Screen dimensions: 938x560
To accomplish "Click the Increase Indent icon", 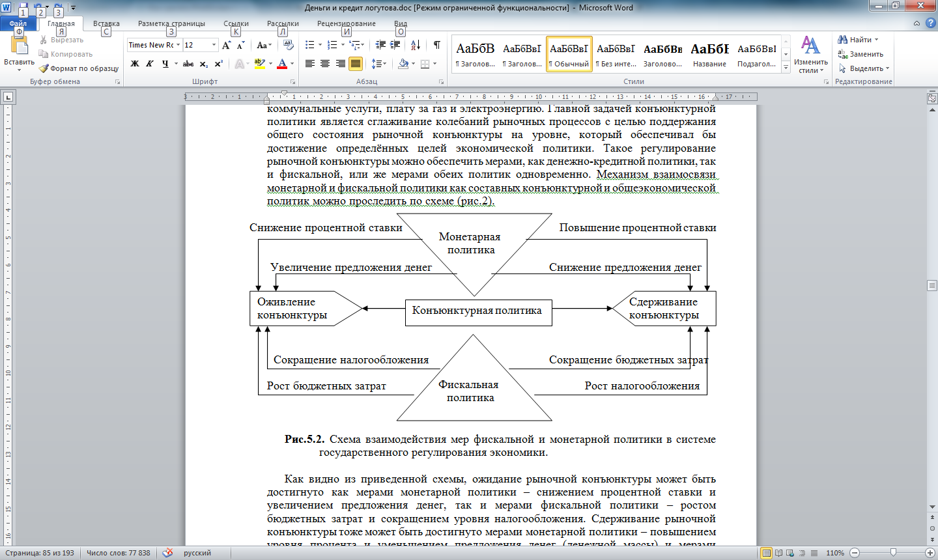I will tap(395, 45).
